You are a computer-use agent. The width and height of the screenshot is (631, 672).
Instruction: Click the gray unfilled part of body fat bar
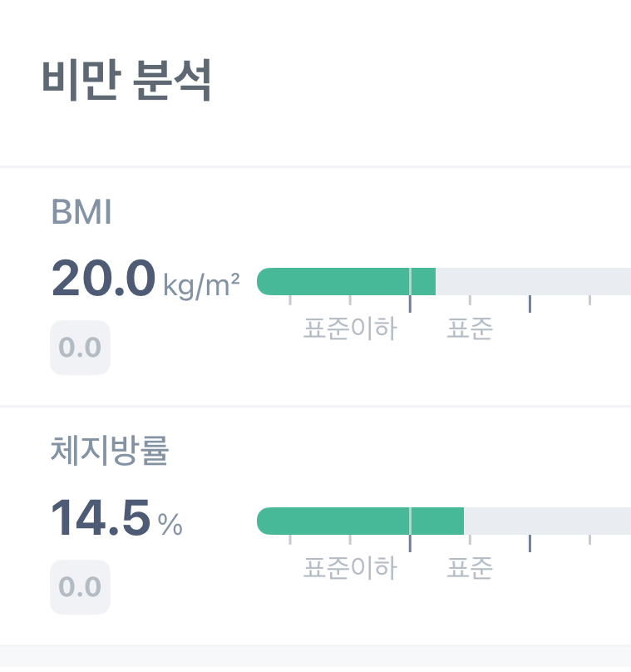[548, 521]
